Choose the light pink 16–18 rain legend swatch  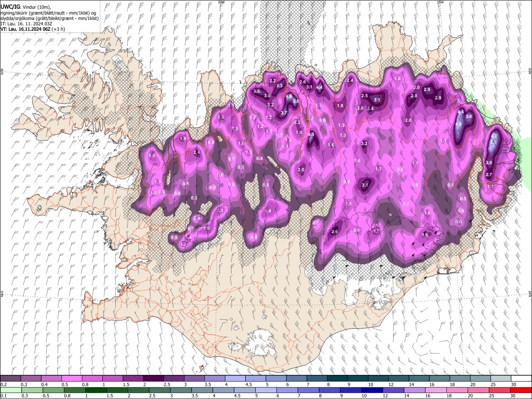point(436,390)
